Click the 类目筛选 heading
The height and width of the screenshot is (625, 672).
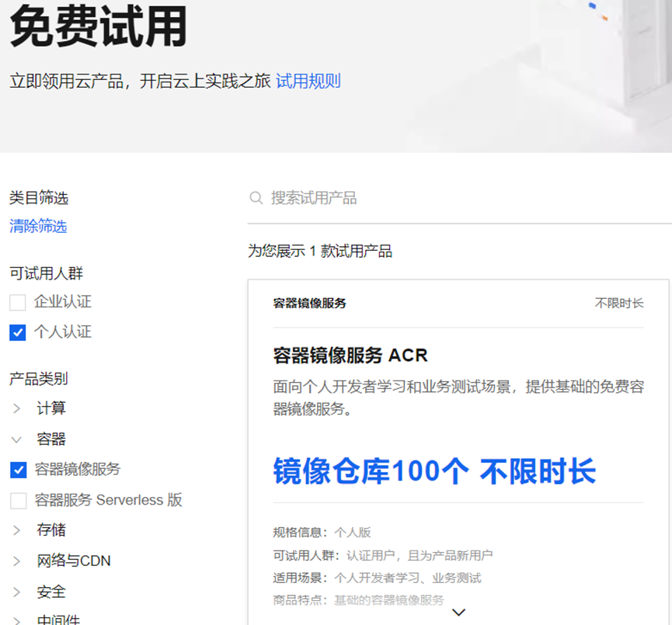point(39,197)
